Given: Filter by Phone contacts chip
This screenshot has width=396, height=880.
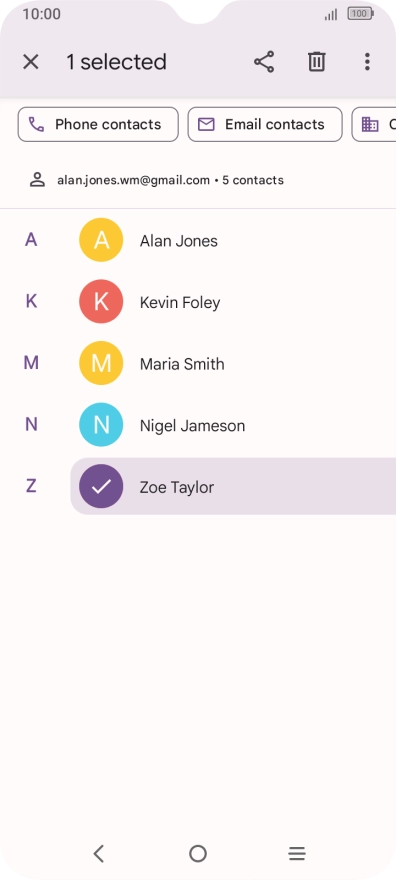Looking at the screenshot, I should coord(98,125).
